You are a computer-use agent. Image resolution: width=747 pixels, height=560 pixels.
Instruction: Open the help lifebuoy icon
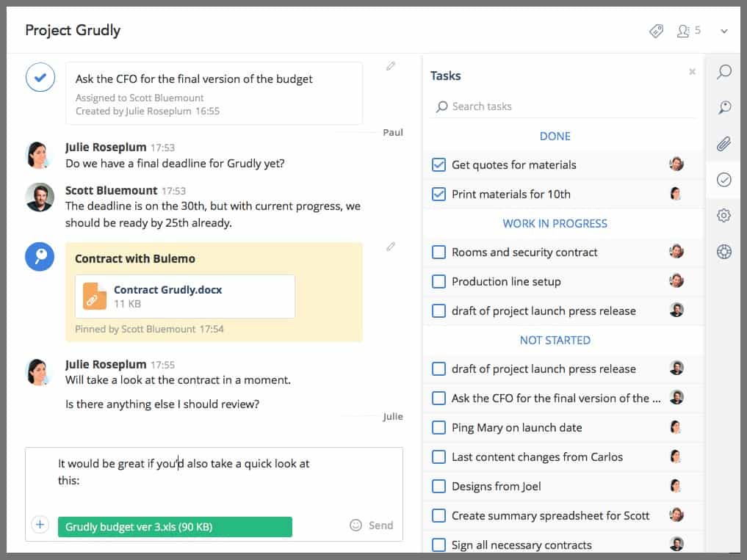click(x=724, y=252)
